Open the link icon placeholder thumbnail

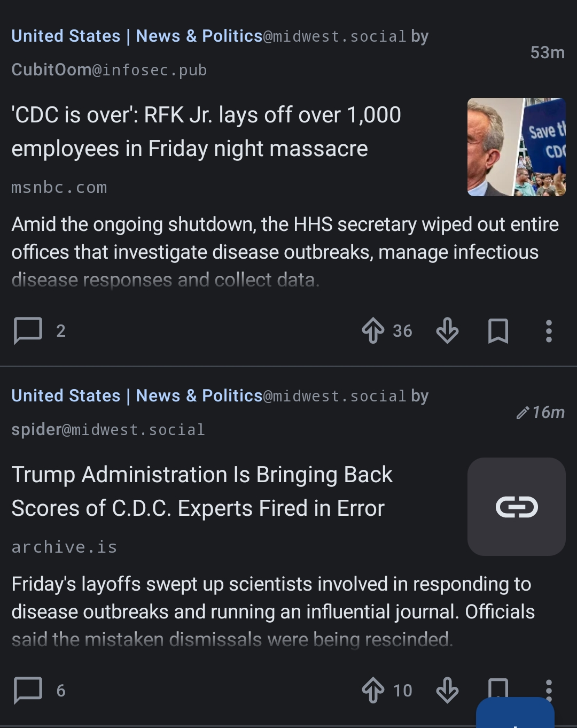tap(516, 507)
